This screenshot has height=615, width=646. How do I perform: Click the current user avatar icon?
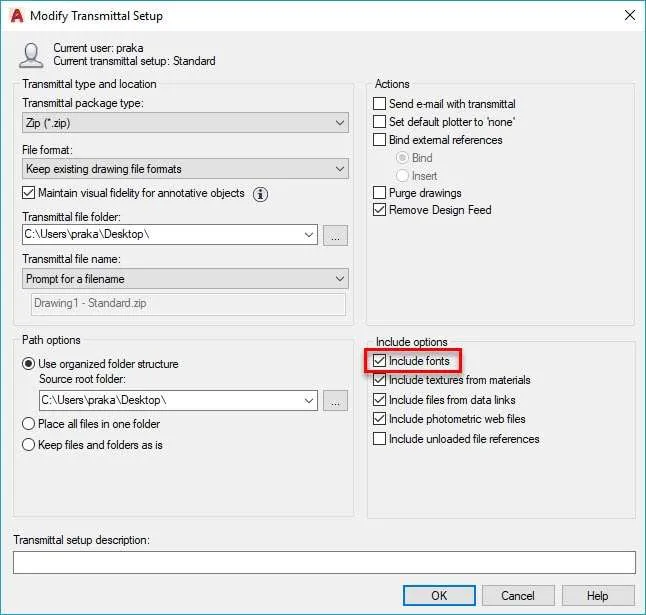coord(31,55)
